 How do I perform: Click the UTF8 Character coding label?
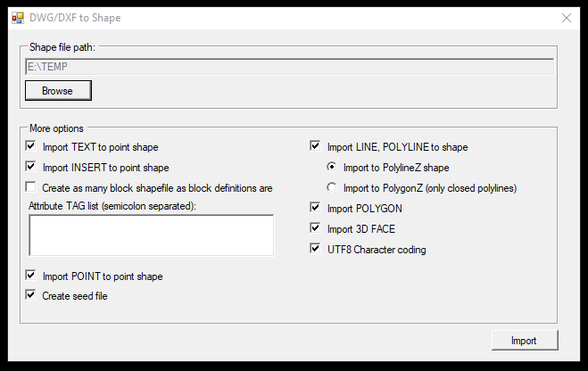pyautogui.click(x=377, y=250)
